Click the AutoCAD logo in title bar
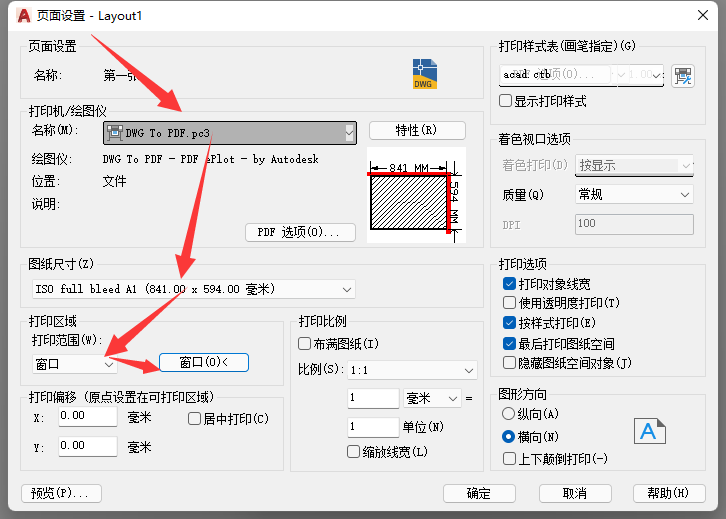Viewport: 726px width, 519px height. (x=23, y=16)
